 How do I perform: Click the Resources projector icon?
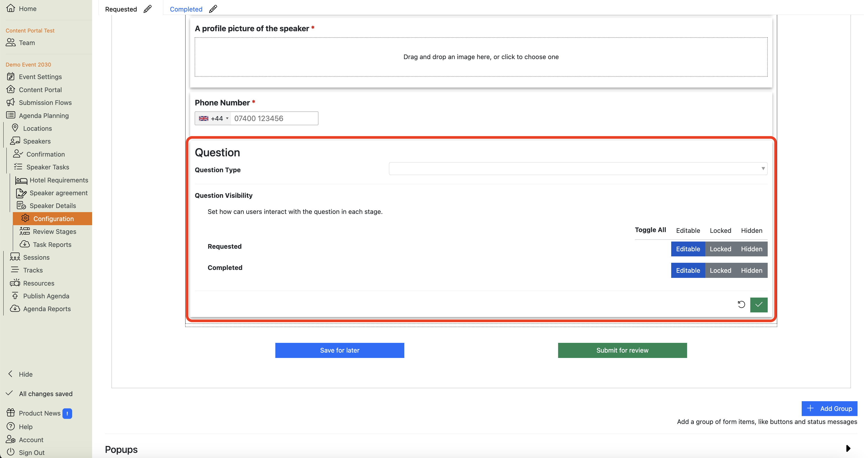[15, 283]
